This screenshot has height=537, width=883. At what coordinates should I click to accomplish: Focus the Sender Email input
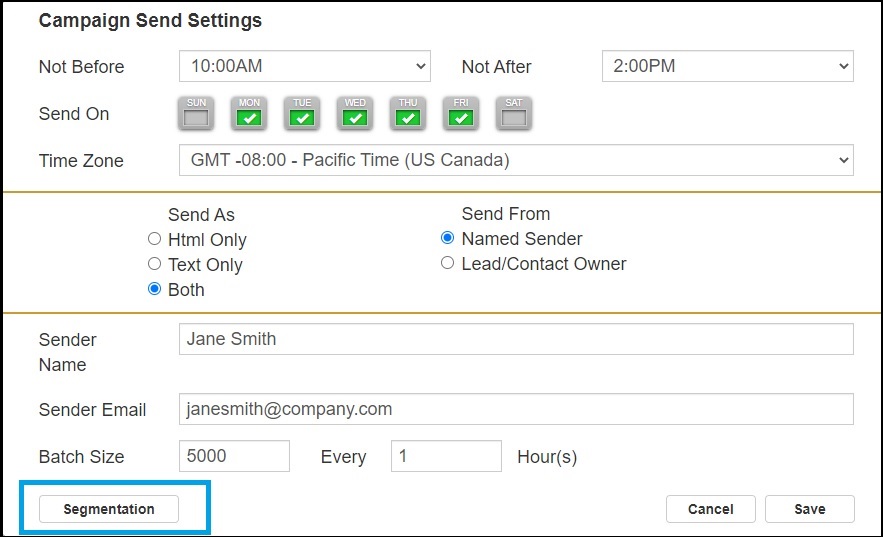515,409
